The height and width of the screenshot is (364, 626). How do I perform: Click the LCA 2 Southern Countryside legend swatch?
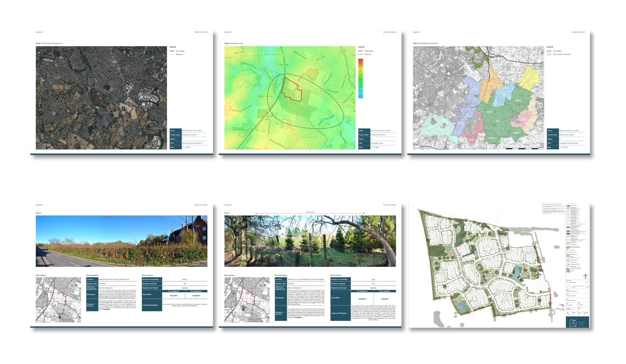point(549,54)
